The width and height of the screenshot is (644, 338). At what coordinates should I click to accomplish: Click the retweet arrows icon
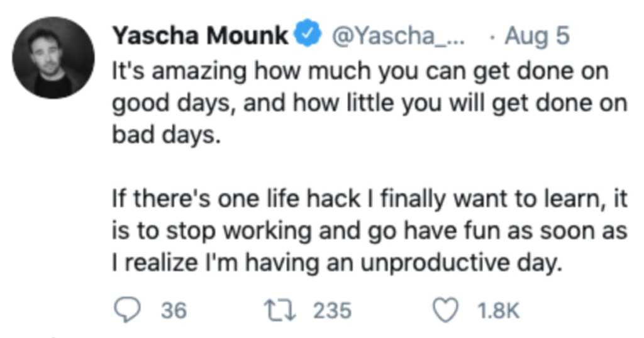[x=279, y=310]
